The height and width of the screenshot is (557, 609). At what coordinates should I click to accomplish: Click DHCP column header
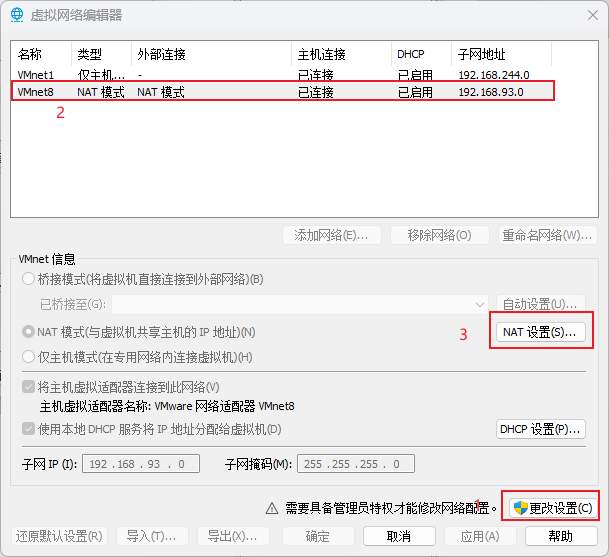tap(421, 54)
